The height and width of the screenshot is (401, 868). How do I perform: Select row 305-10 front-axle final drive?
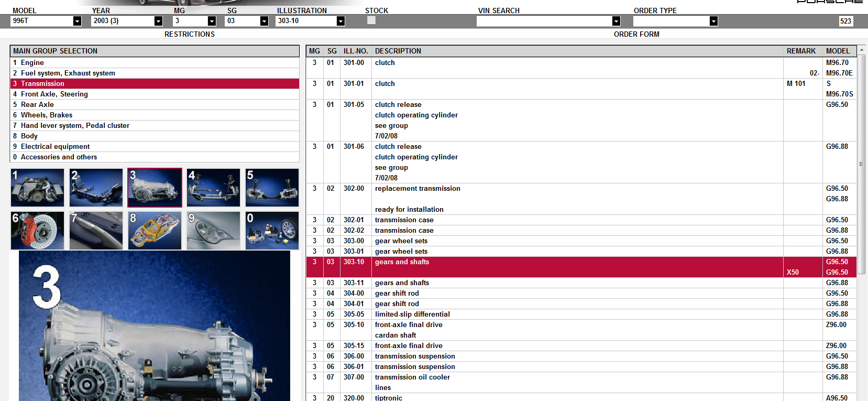[581, 330]
